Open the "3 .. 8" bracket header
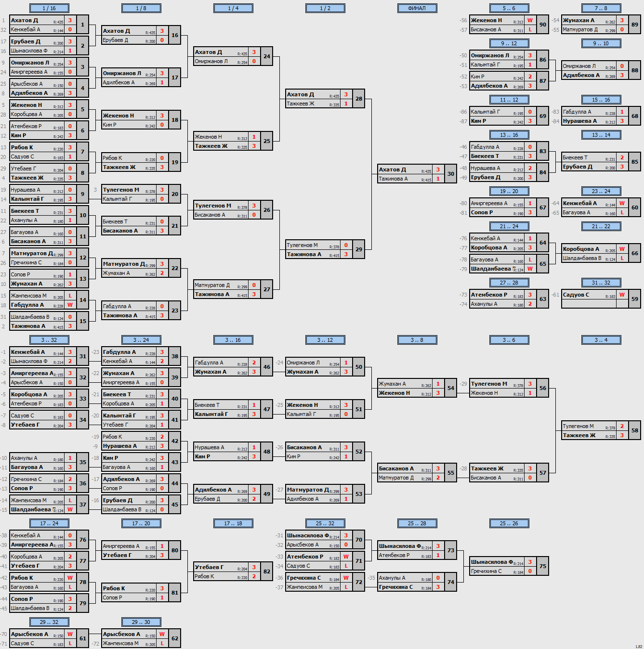 417,340
